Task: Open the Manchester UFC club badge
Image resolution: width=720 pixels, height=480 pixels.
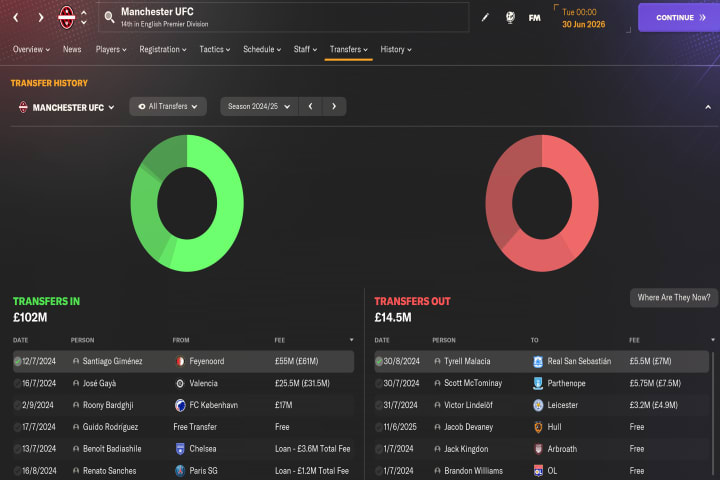Action: click(x=67, y=17)
